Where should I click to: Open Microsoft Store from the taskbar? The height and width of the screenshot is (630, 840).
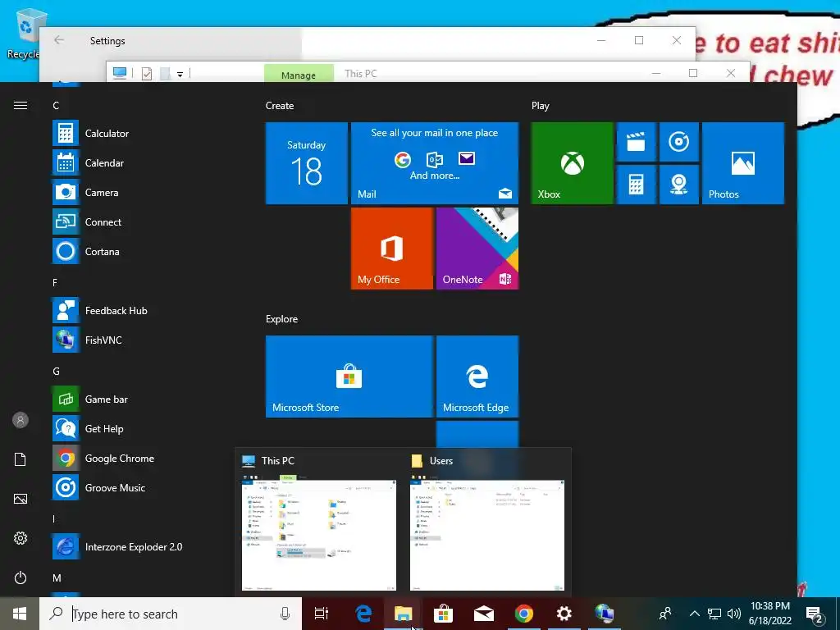(444, 614)
